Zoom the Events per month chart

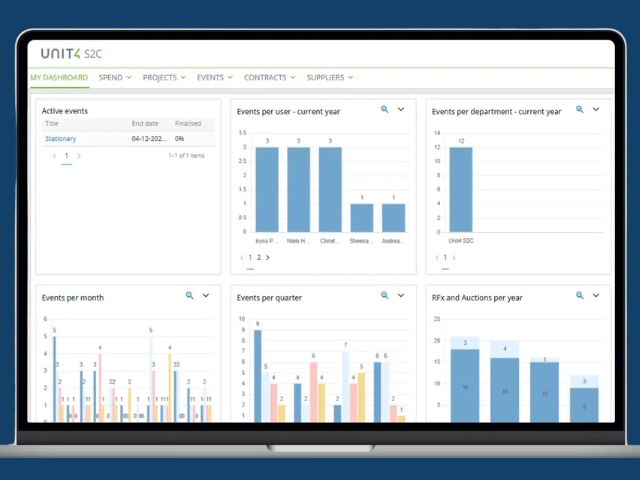point(189,296)
